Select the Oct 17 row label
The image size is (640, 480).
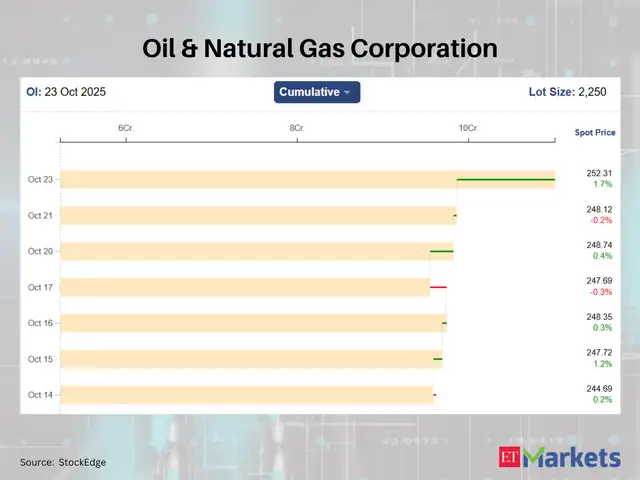[41, 288]
